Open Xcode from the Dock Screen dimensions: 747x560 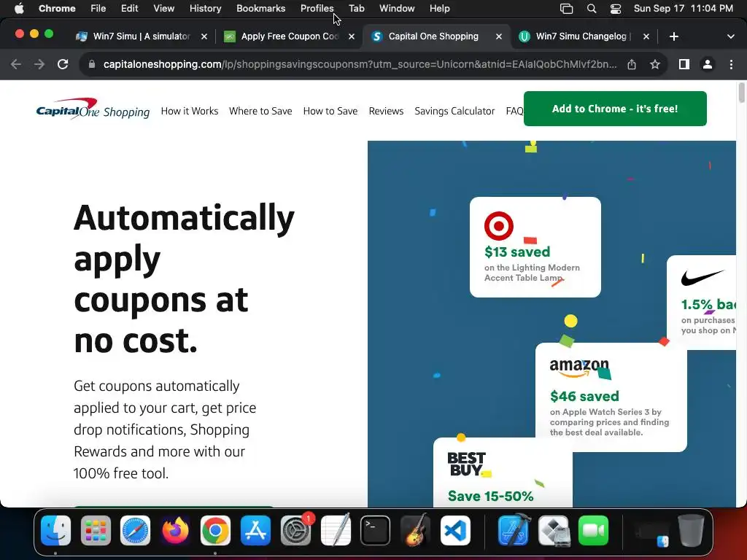point(514,531)
